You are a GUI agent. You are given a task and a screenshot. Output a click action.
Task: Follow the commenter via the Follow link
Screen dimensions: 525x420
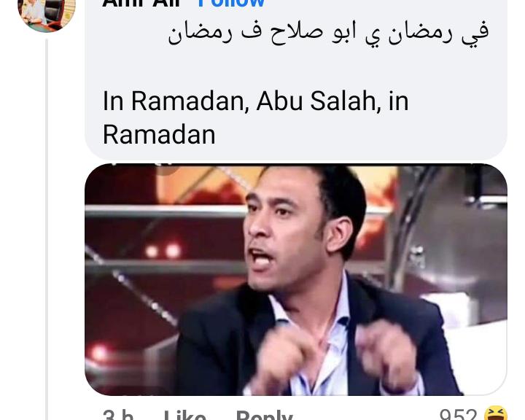[x=230, y=4]
